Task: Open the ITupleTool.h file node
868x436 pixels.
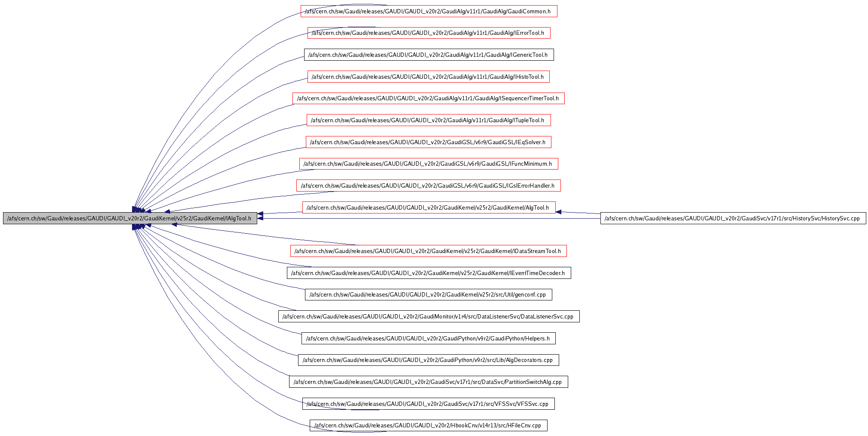Action: tap(428, 121)
